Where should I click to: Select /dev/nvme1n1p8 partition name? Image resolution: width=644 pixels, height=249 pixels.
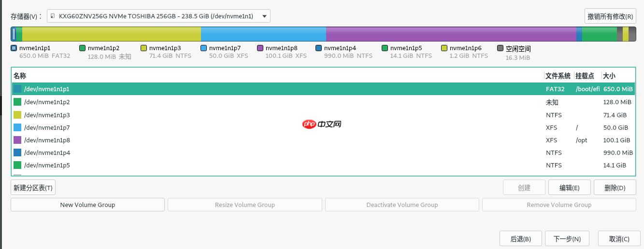coord(47,140)
